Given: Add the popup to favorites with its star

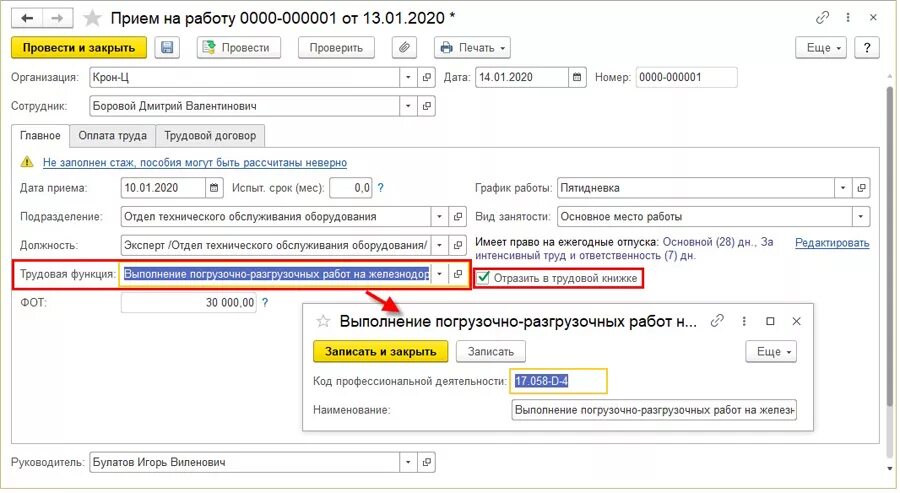Looking at the screenshot, I should click(323, 321).
